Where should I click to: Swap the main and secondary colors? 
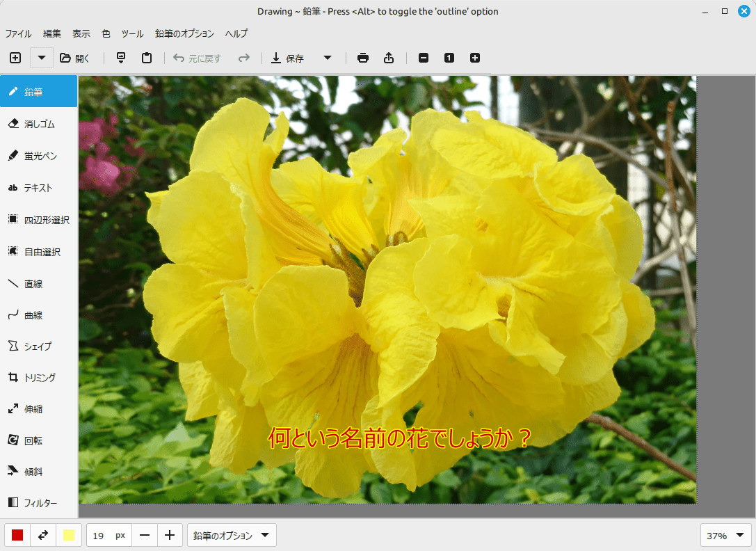tap(43, 535)
